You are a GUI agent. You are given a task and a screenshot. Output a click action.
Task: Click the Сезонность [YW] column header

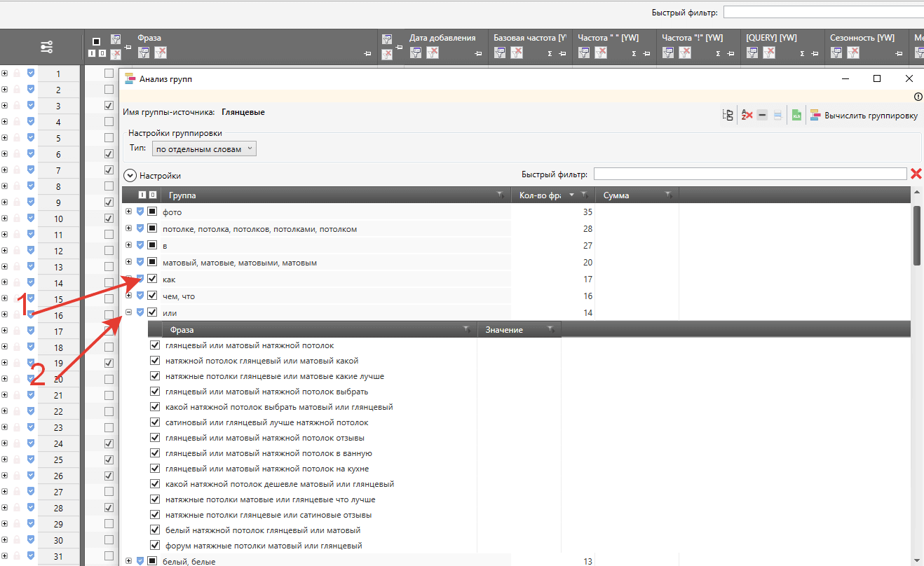tap(862, 38)
